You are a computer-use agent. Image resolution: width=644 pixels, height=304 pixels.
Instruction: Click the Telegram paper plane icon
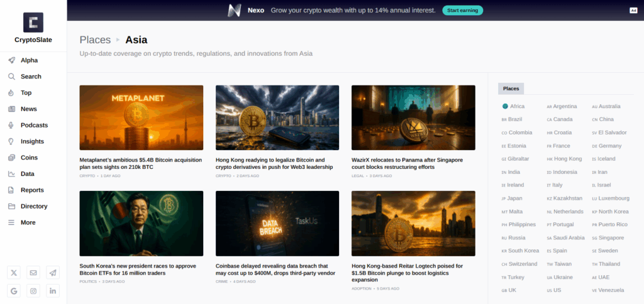click(x=53, y=273)
